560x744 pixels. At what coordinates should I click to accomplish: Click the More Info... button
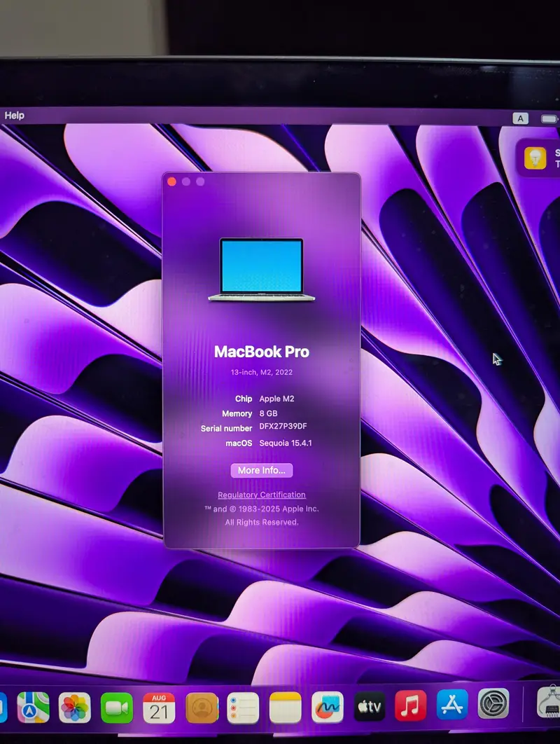(262, 470)
